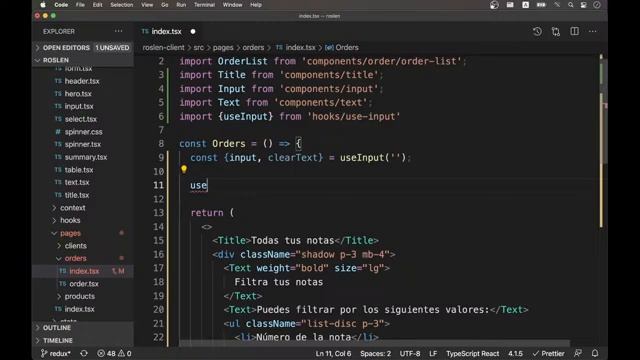This screenshot has width=640, height=360.
Task: Open feedback icon in status bar
Action: 578,353
